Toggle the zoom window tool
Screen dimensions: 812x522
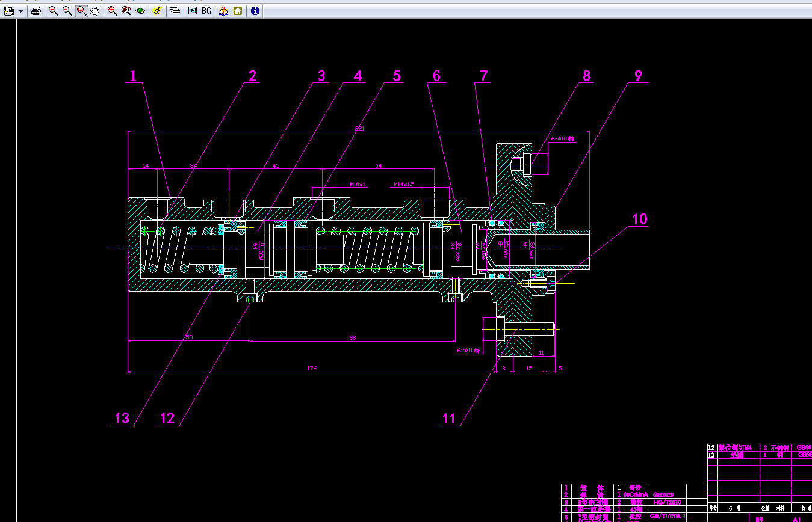(x=81, y=11)
